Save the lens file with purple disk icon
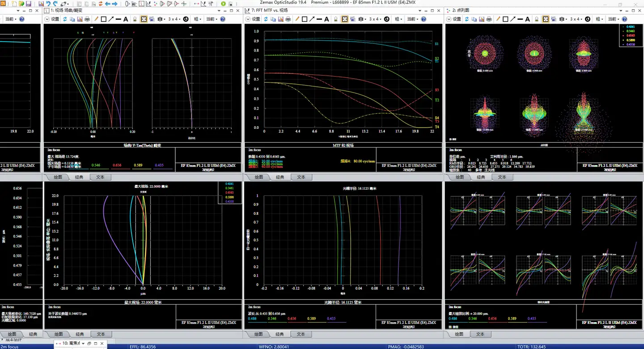644x349 pixels. pyautogui.click(x=28, y=4)
